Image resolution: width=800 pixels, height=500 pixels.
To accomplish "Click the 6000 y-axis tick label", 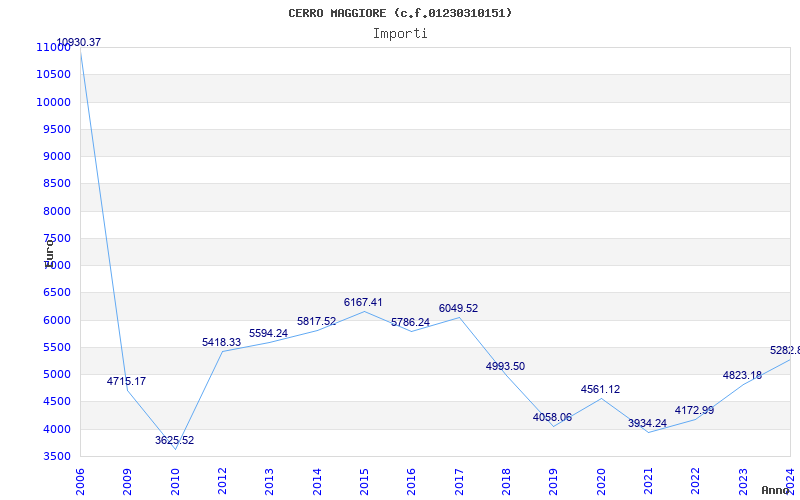I will coord(56,320).
